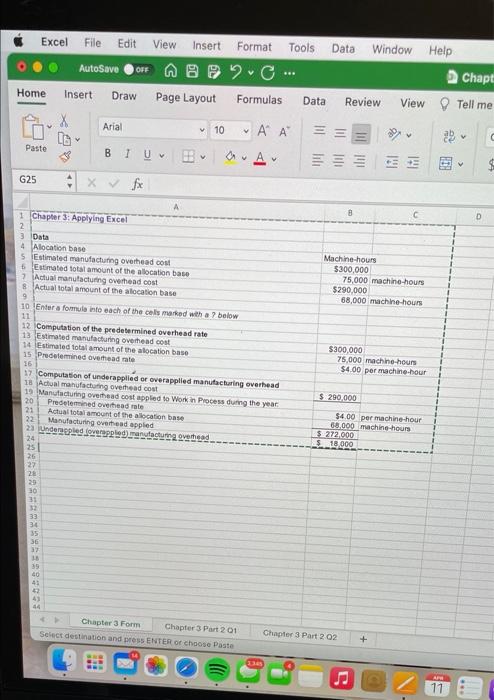Screen dimensions: 494x700
Task: Expand the Underline style arrow
Action: (162, 156)
